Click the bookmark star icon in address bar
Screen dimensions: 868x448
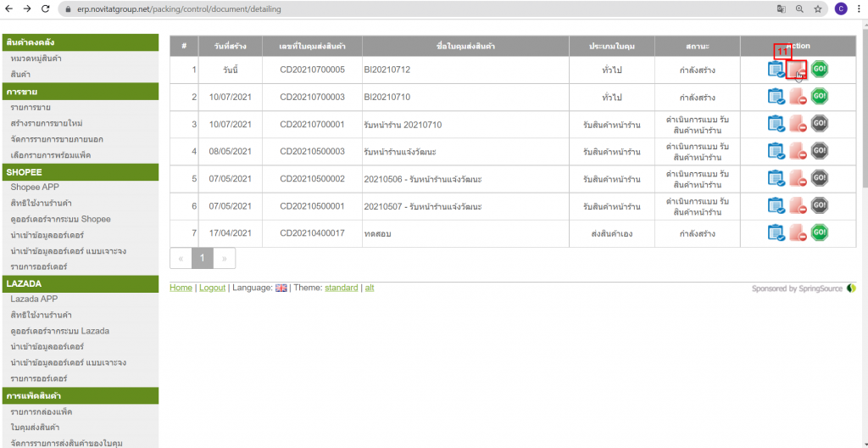pyautogui.click(x=818, y=8)
